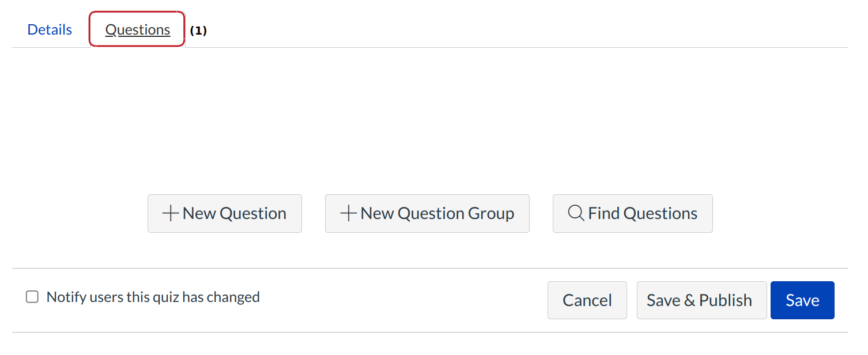Click the (1) question count indicator
Screen dimensions: 868x355
click(x=198, y=31)
